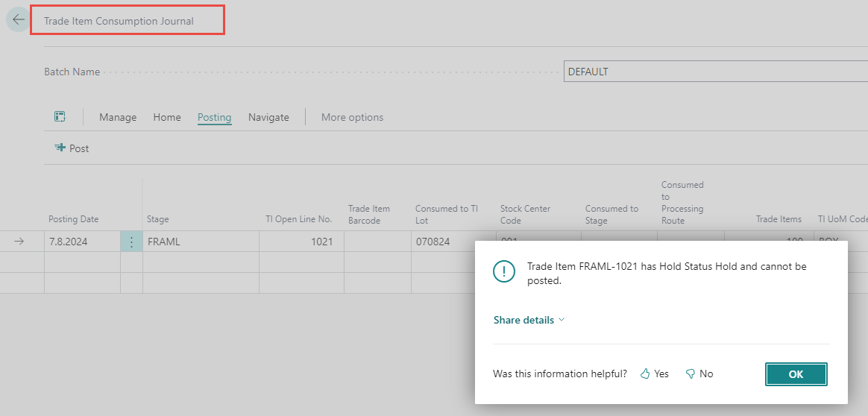Show More options in the action bar
Viewport: 868px width, 416px height.
(x=352, y=117)
